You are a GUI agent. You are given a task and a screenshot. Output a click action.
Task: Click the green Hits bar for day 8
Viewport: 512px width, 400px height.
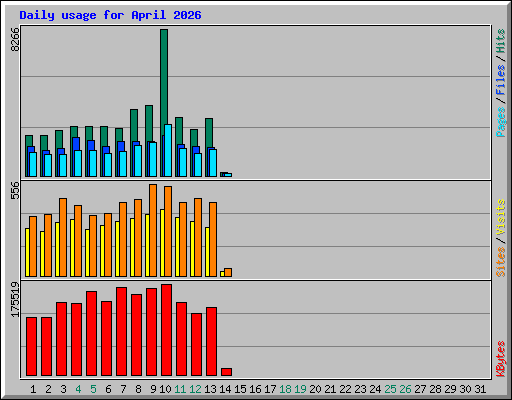tap(134, 125)
